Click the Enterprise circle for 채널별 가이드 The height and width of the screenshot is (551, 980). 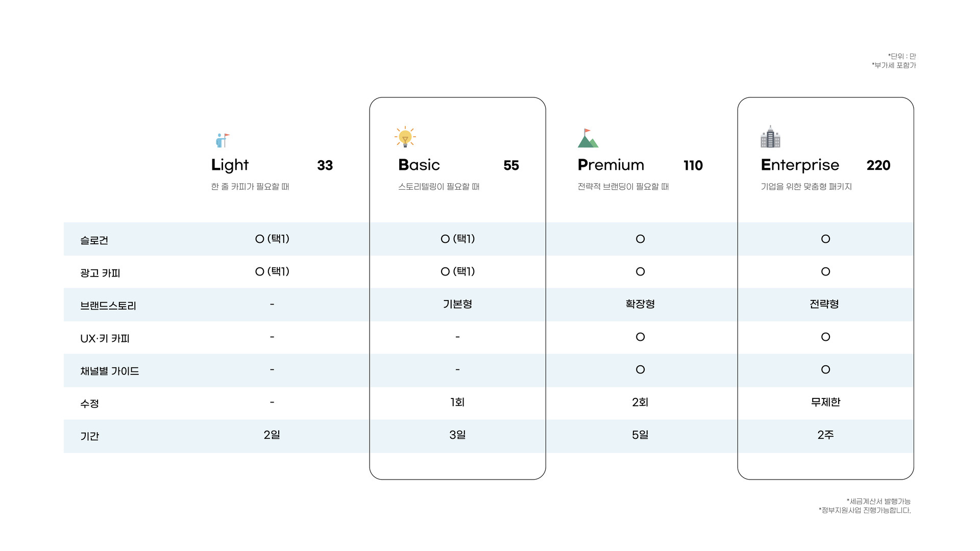tap(825, 369)
